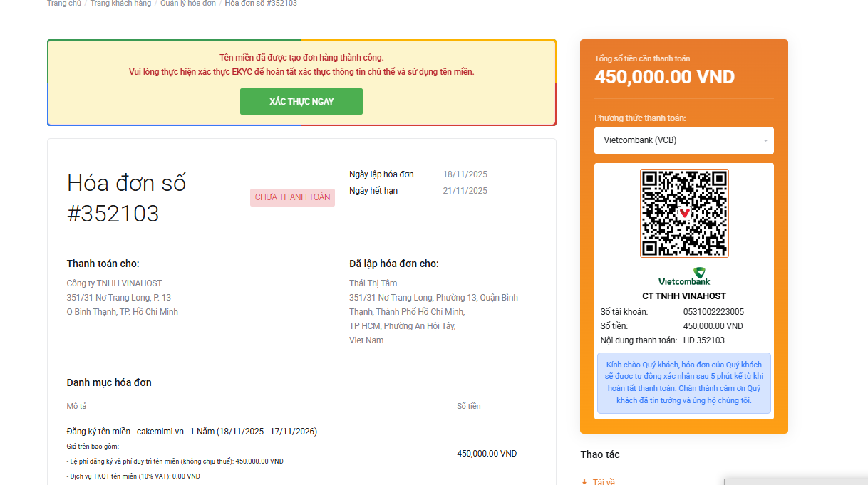Click the Hóa đơn số #352103 breadcrumb entry

(x=259, y=3)
